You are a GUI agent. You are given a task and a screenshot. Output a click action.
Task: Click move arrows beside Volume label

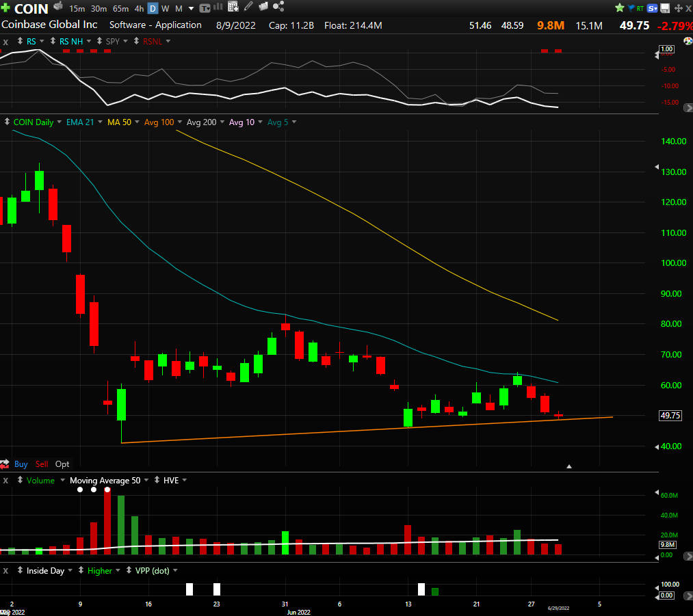click(20, 479)
